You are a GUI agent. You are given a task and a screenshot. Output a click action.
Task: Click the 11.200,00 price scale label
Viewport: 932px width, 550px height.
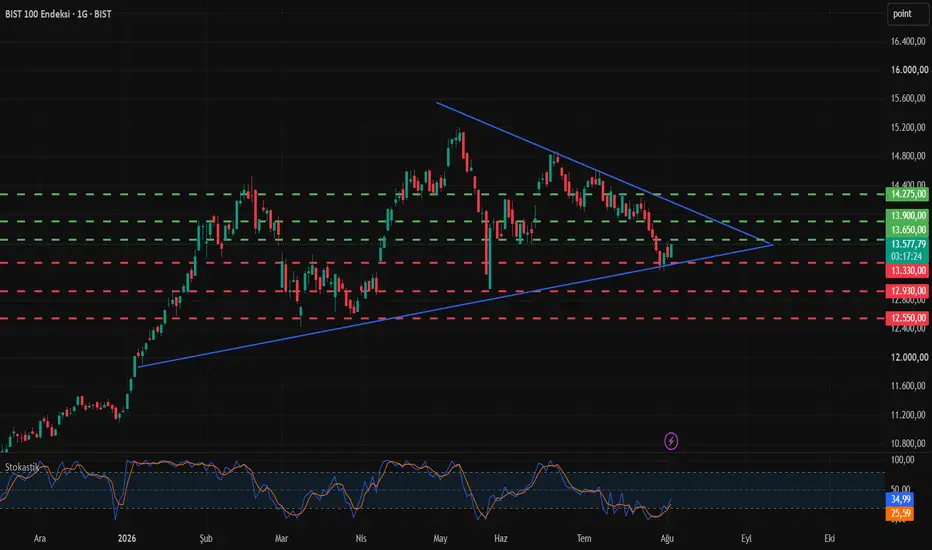click(908, 414)
